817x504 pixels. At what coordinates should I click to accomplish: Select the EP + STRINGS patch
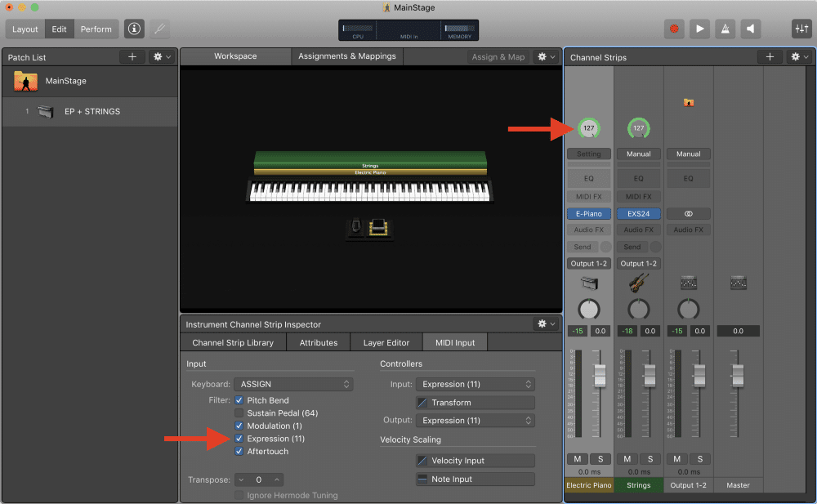pyautogui.click(x=90, y=112)
